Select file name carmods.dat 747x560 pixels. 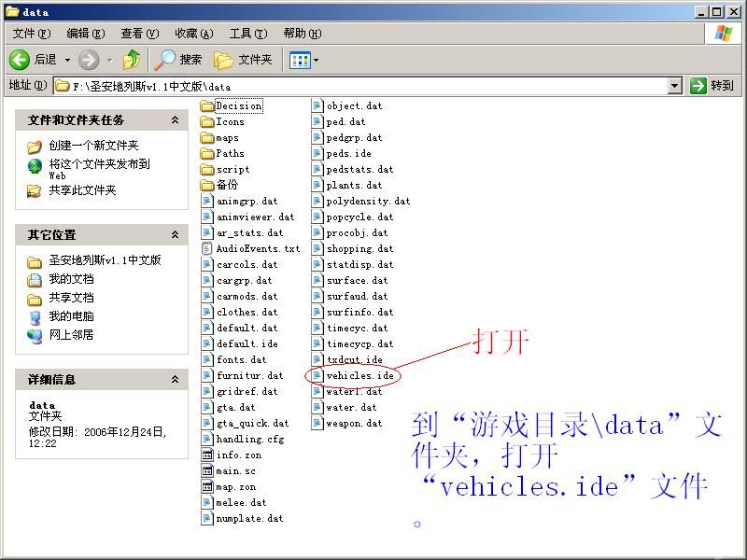(x=247, y=296)
